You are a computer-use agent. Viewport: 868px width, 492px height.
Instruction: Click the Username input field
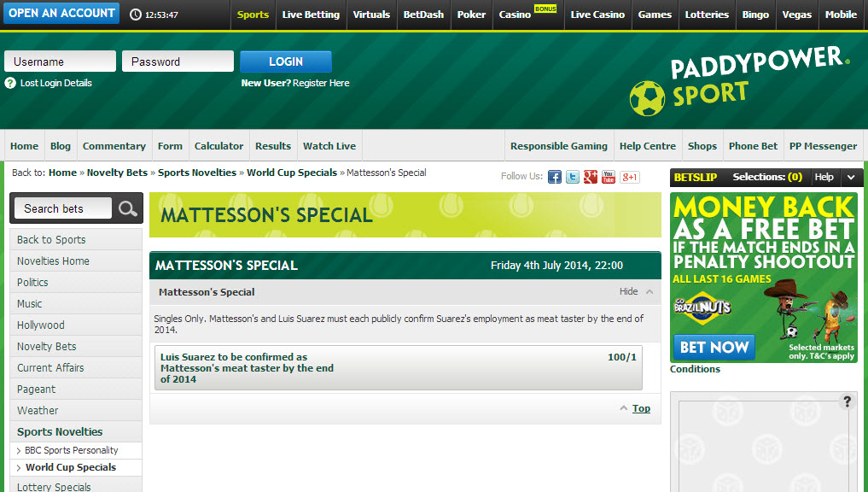(x=60, y=61)
